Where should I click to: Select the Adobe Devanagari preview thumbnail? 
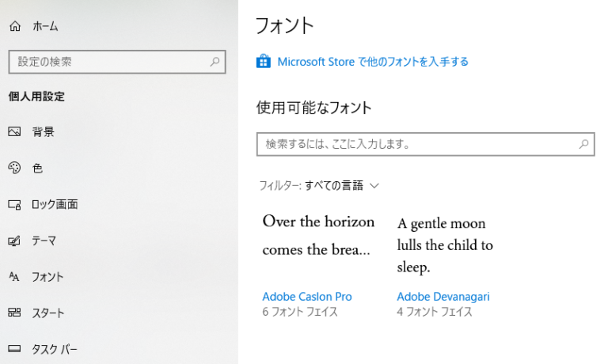click(445, 245)
